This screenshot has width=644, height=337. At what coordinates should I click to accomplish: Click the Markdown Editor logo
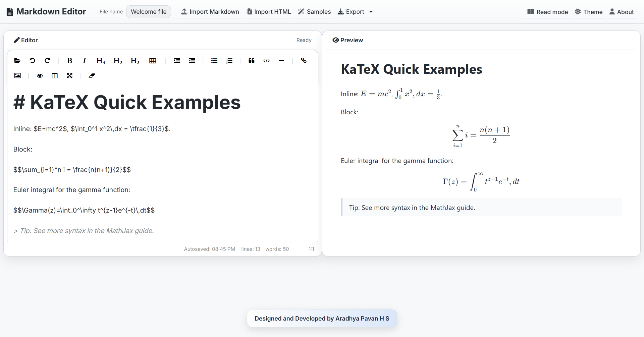click(x=46, y=12)
